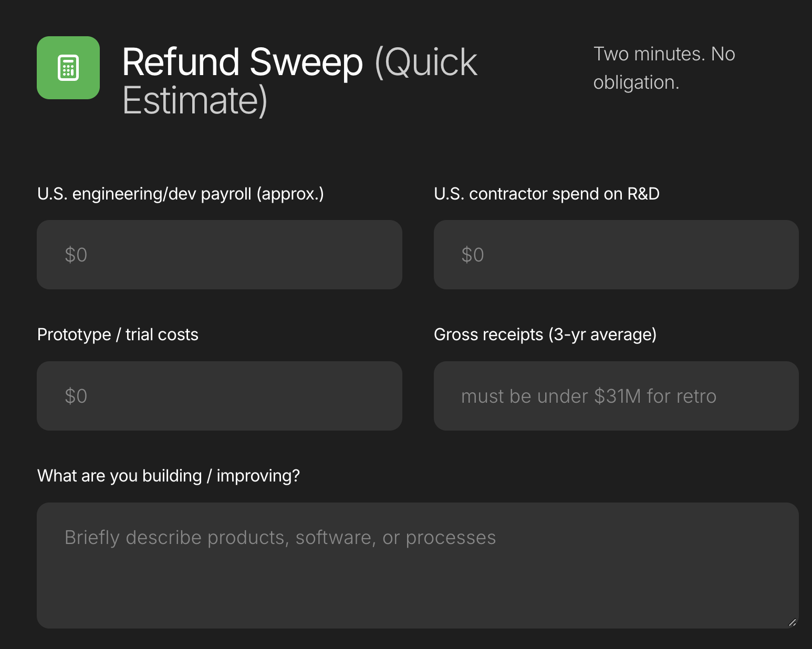Click the U.S. contractor spend on R&D label
Screen dimensions: 812x649
pos(547,193)
